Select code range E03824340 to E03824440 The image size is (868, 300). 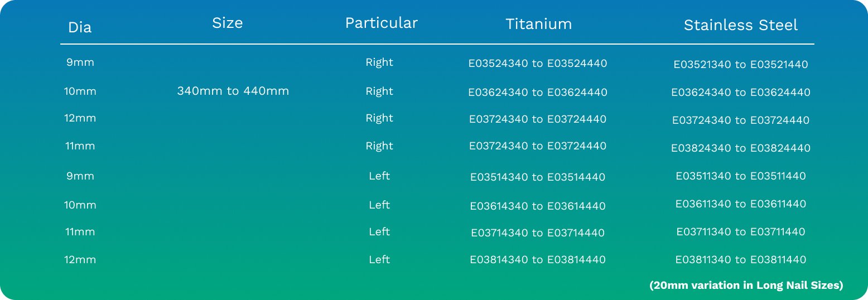point(740,148)
